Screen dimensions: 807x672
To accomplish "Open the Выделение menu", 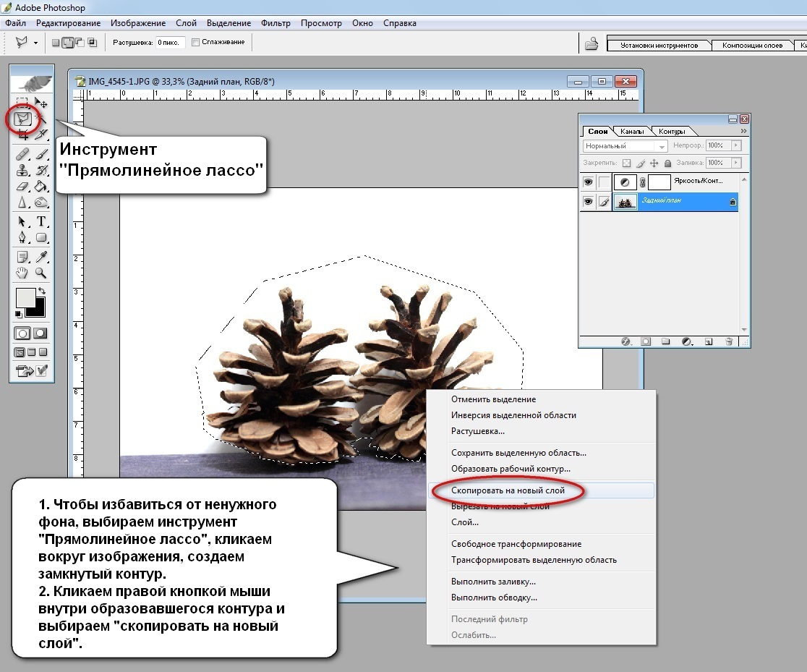I will pos(229,23).
